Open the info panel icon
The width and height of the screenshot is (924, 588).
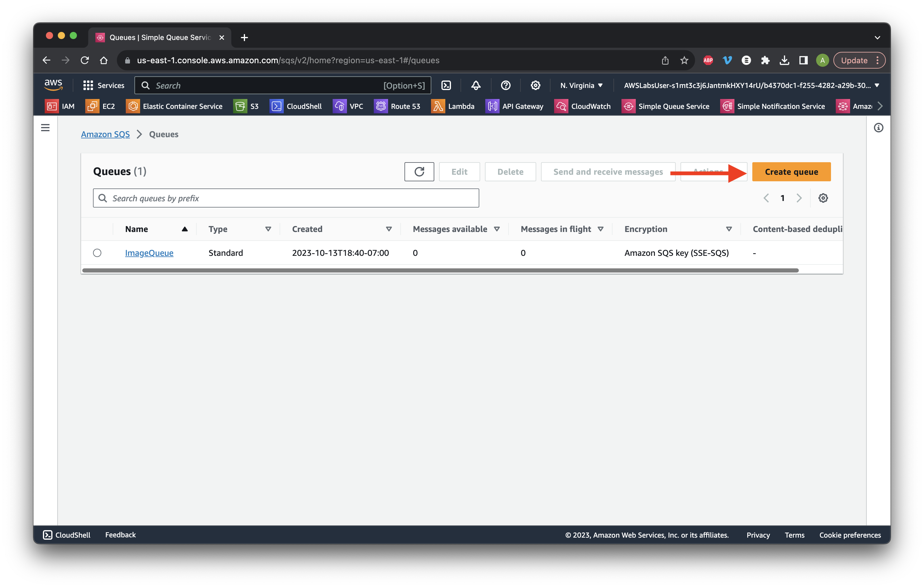[x=878, y=127]
